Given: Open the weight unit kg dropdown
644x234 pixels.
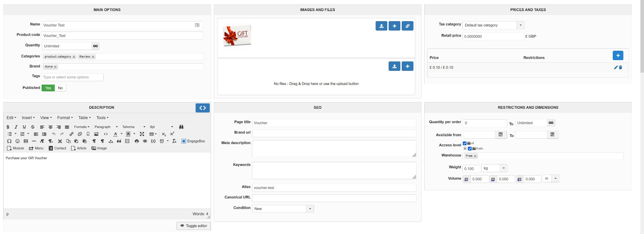Looking at the screenshot, I should coord(494,168).
